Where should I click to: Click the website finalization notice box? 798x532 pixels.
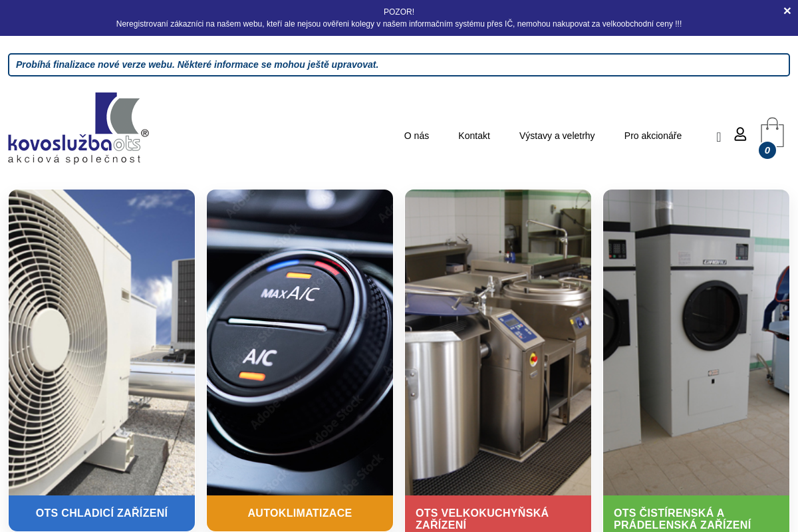pos(399,65)
